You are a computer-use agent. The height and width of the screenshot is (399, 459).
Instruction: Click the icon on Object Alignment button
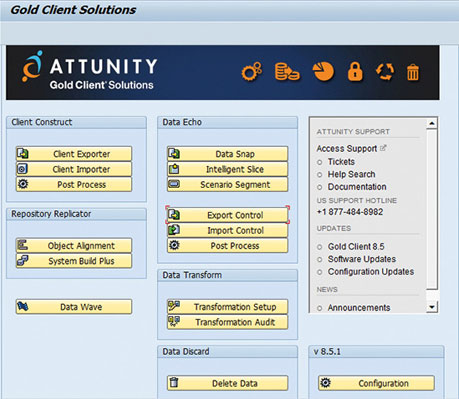[x=22, y=245]
